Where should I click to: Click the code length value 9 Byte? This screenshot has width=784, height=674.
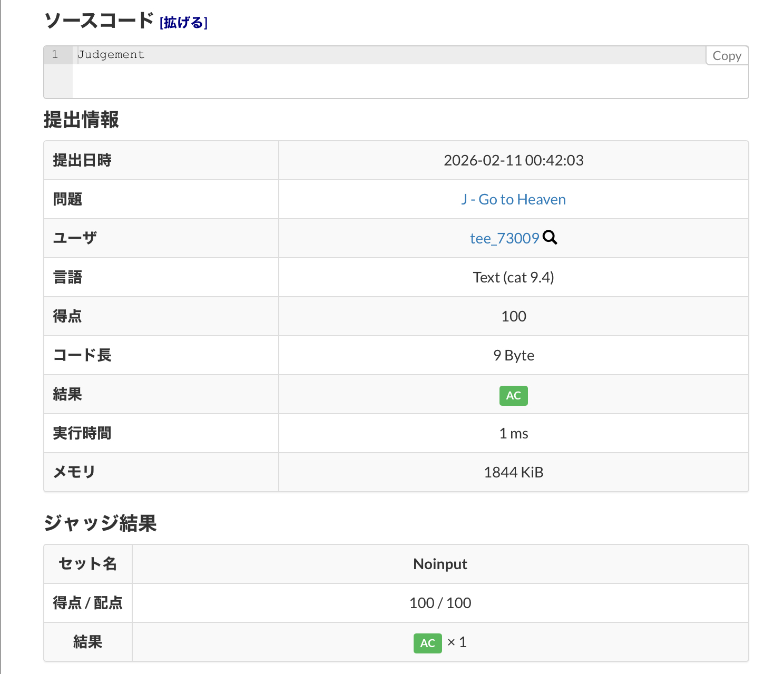(x=513, y=356)
